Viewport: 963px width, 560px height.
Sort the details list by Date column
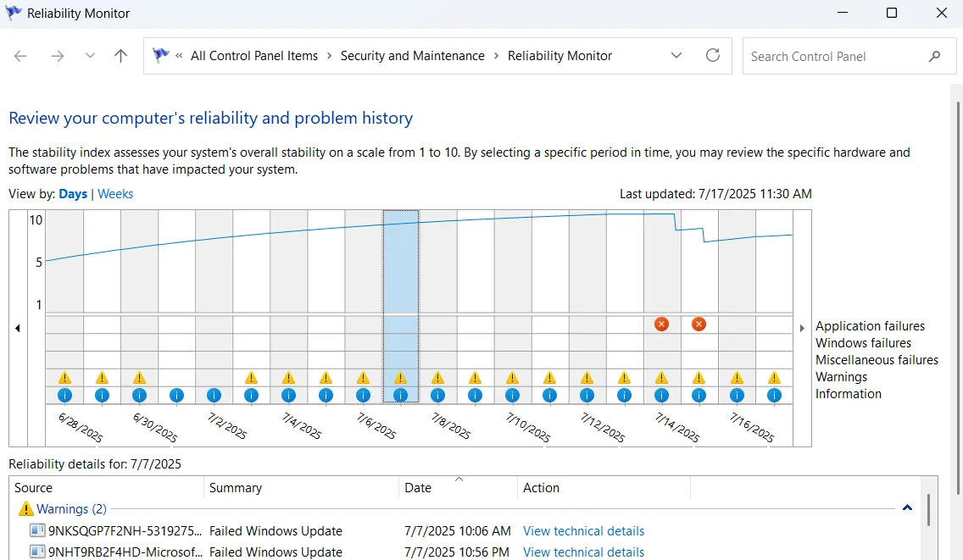(x=458, y=488)
